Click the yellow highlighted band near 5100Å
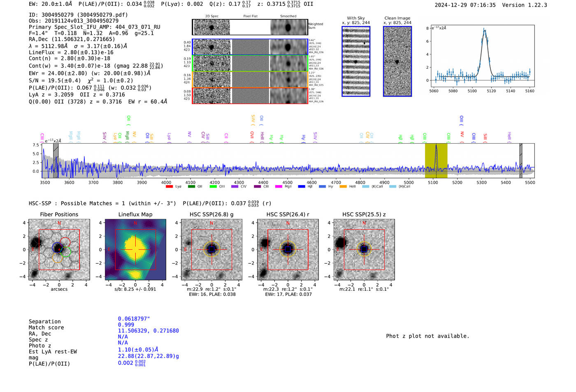The width and height of the screenshot is (576, 392). click(436, 160)
